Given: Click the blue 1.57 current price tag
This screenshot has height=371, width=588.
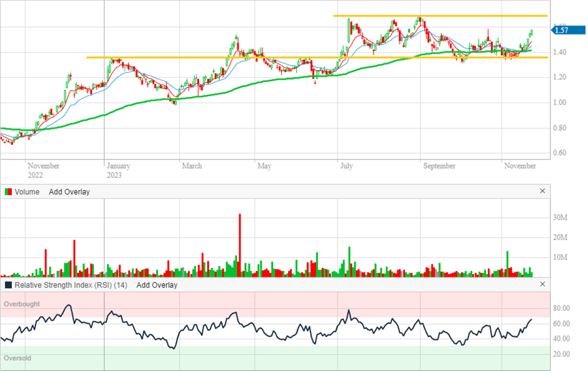Looking at the screenshot, I should (560, 30).
